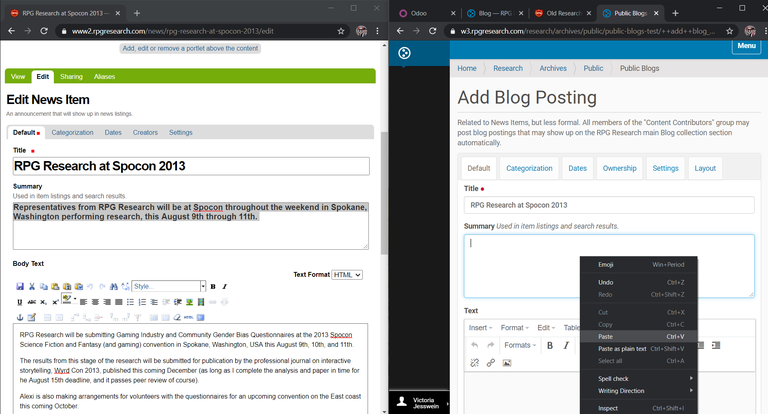
Task: Click the bookmark star in right browser
Action: click(729, 31)
